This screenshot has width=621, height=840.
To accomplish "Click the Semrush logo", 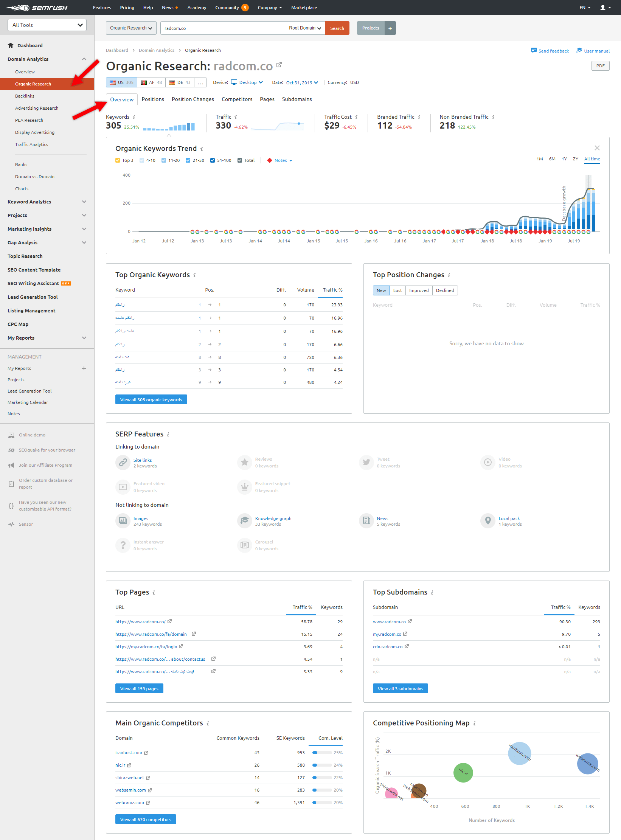I will pos(37,8).
